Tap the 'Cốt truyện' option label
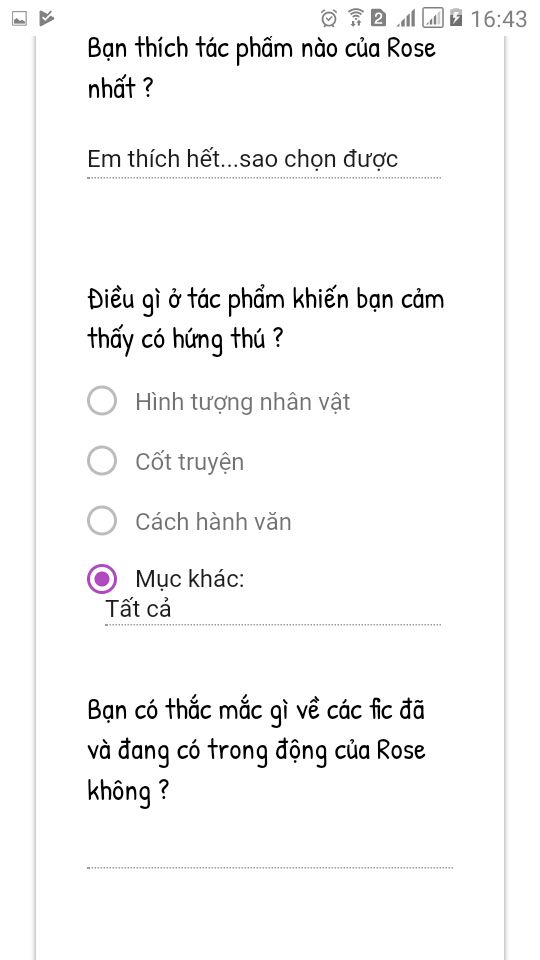The image size is (540, 960). tap(190, 462)
